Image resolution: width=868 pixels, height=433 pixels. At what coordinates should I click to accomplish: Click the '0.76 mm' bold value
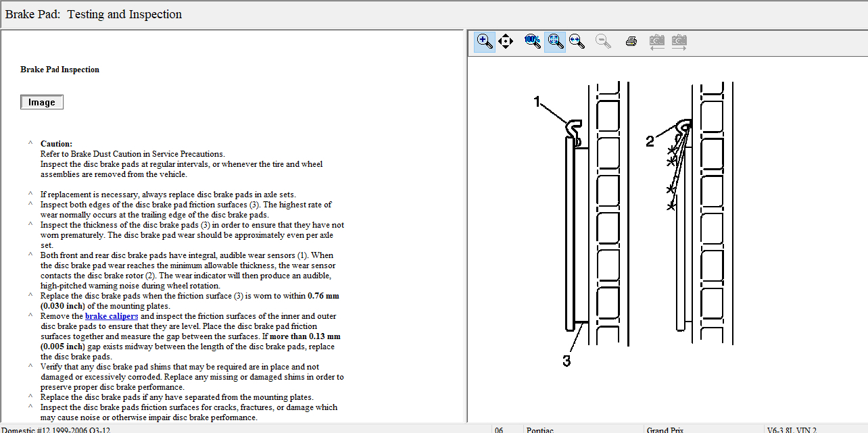pyautogui.click(x=323, y=296)
